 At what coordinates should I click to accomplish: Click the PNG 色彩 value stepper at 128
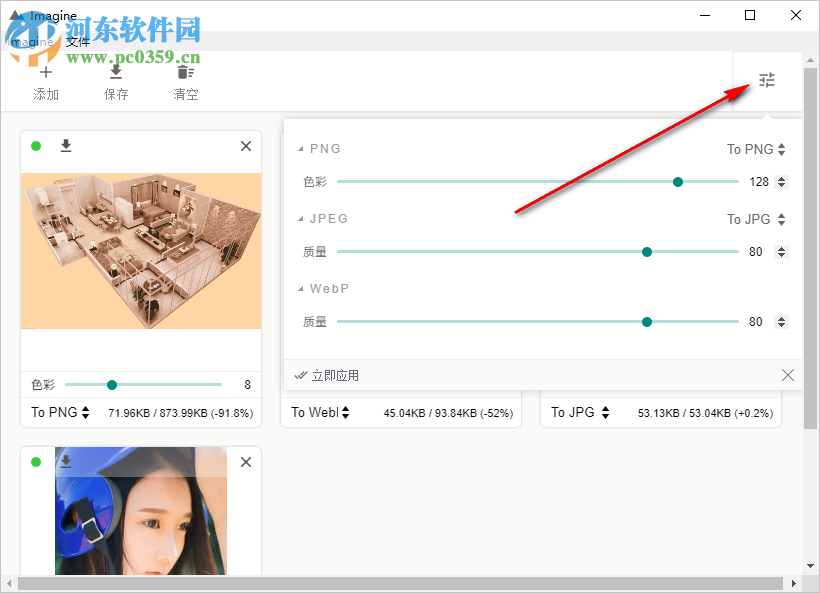pos(782,182)
